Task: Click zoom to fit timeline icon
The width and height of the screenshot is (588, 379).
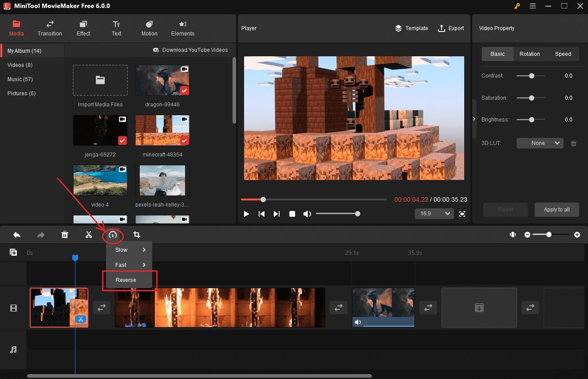Action: point(513,234)
